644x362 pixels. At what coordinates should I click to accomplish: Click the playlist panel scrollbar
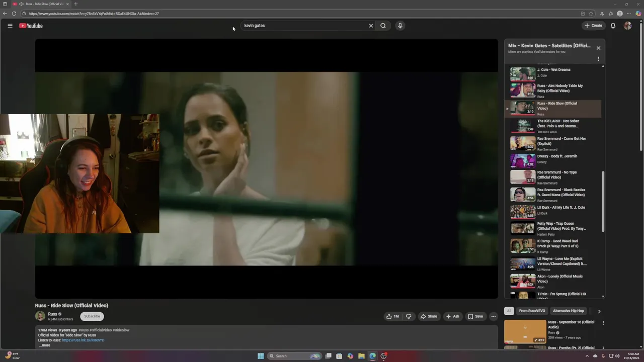[x=603, y=201]
